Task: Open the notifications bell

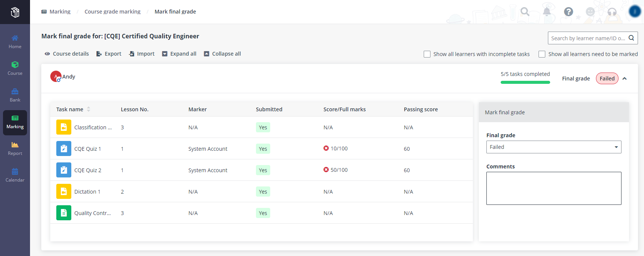Action: (547, 12)
